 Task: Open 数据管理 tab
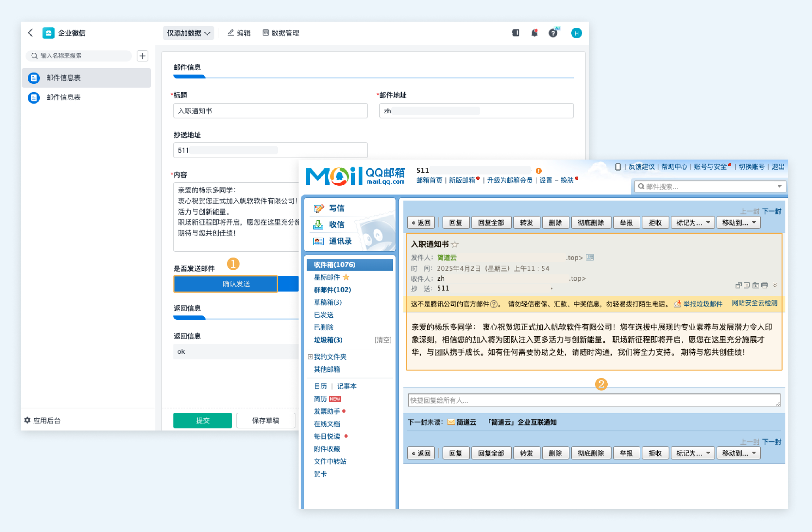[x=281, y=33]
